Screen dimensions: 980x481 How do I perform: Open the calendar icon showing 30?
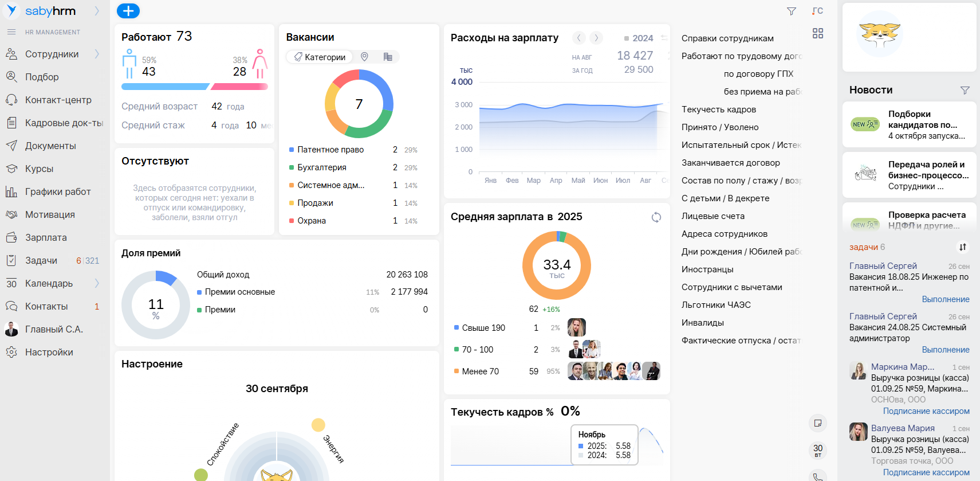pos(818,450)
